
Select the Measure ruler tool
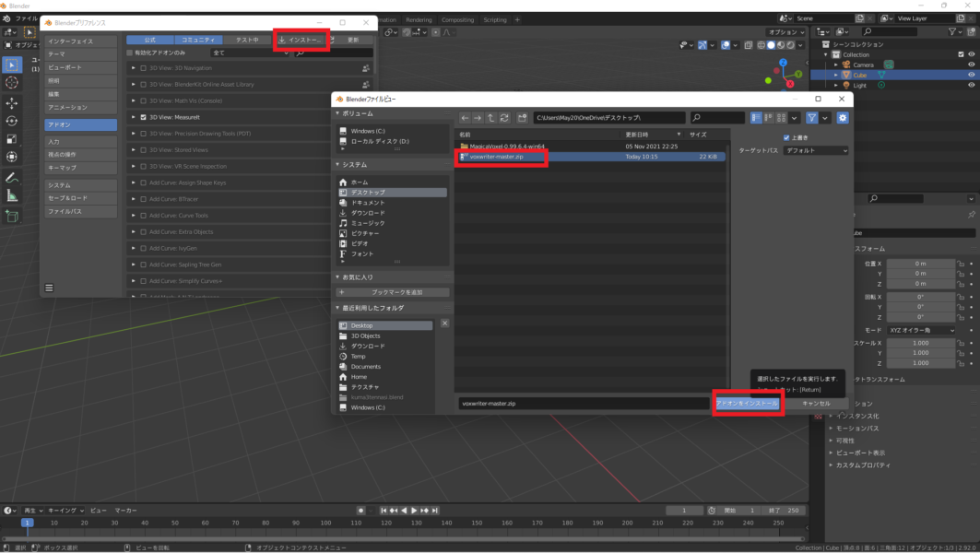click(x=12, y=196)
